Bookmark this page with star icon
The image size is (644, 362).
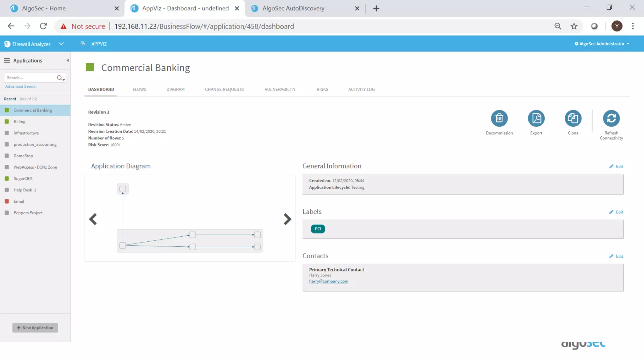tap(574, 26)
